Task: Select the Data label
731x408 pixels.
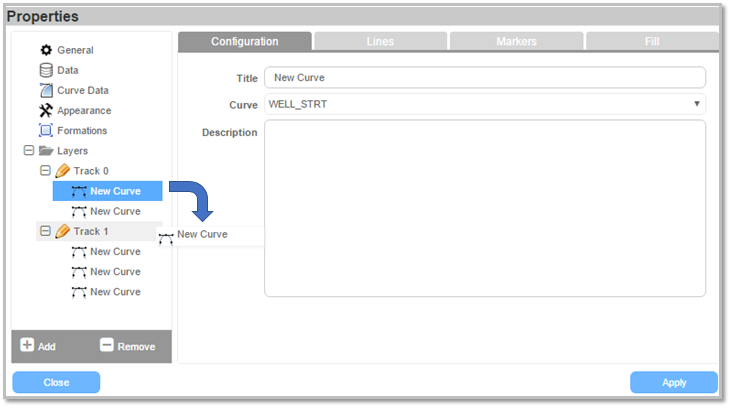Action: [68, 70]
